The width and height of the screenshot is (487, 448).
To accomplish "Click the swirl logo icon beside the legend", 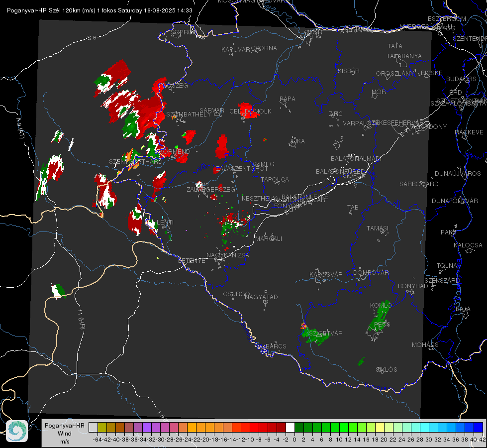I will coord(17,431).
